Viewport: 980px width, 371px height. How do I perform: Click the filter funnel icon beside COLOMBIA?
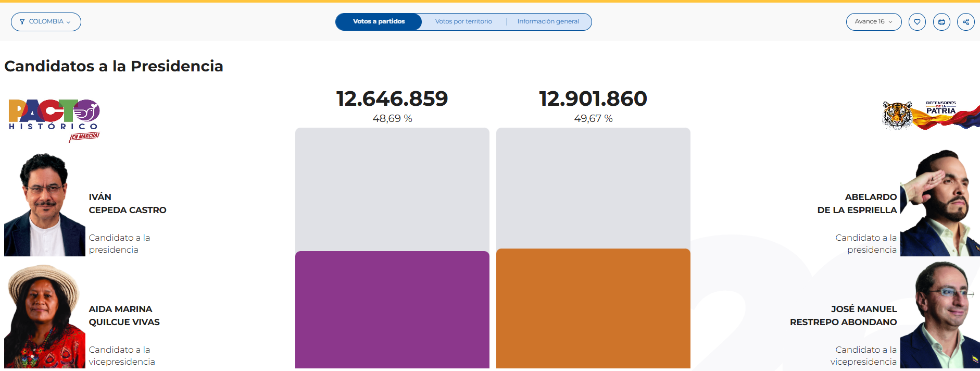click(22, 22)
